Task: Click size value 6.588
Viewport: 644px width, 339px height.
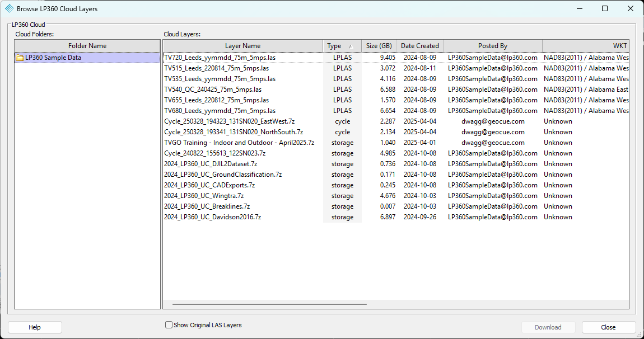Action: 388,90
